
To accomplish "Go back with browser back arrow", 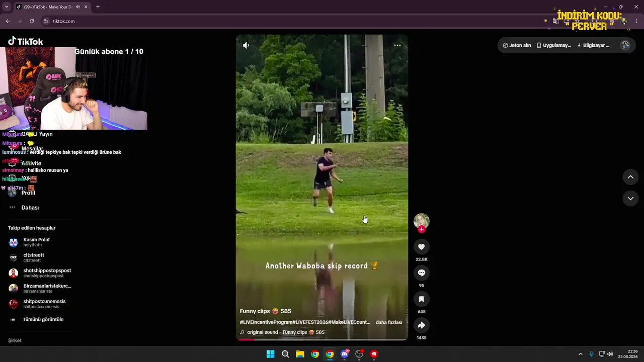I will pos(8,21).
